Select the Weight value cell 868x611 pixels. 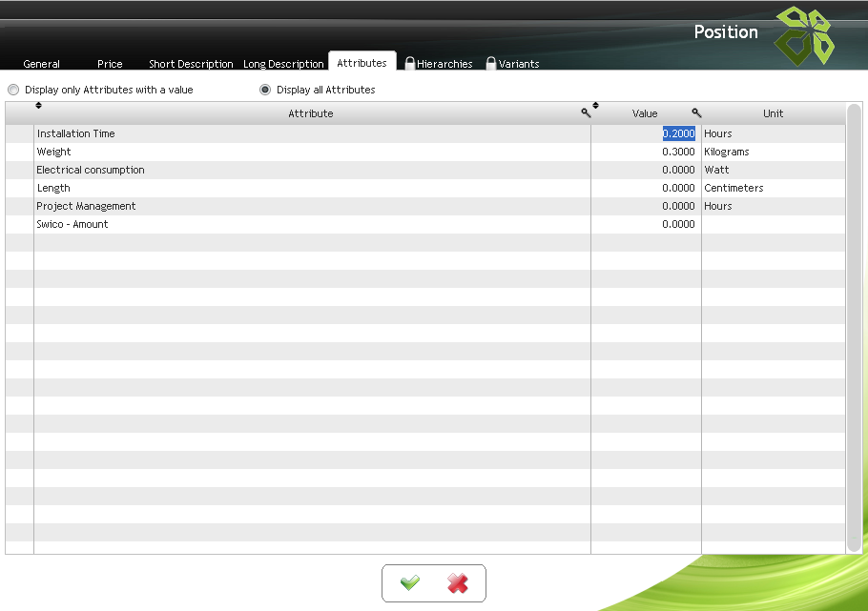(x=646, y=152)
